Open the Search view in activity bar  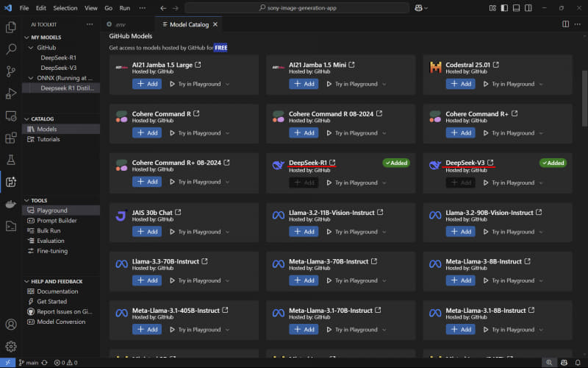11,49
